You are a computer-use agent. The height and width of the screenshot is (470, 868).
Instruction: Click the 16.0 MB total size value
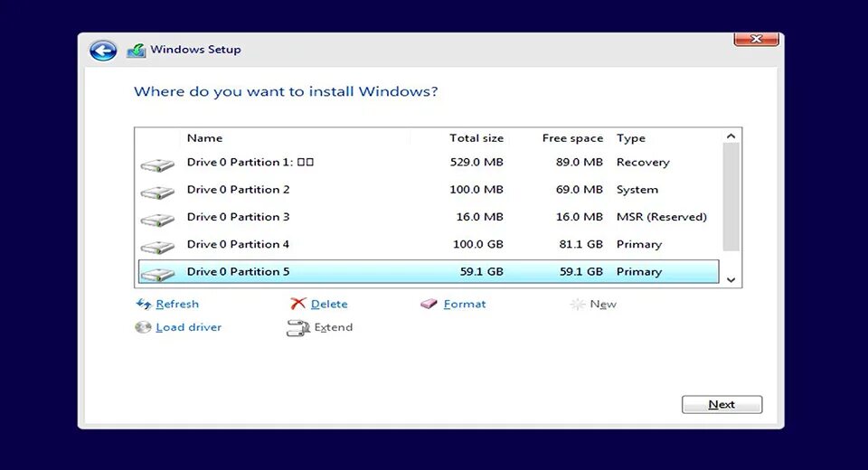click(x=480, y=216)
